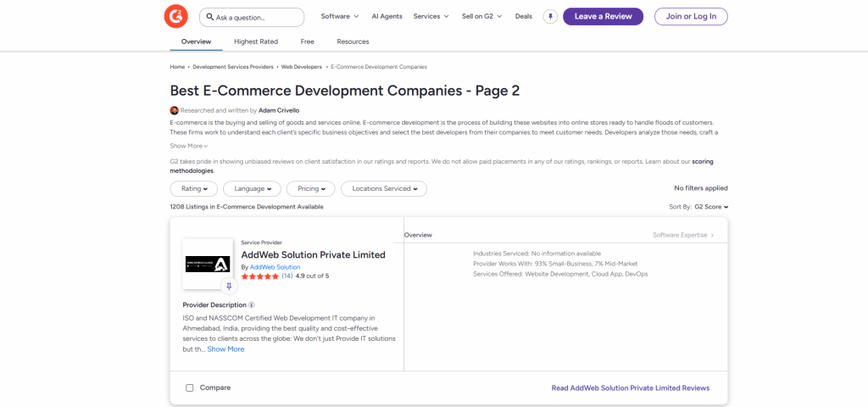
Task: Expand the Locations Serviced filter
Action: 384,189
